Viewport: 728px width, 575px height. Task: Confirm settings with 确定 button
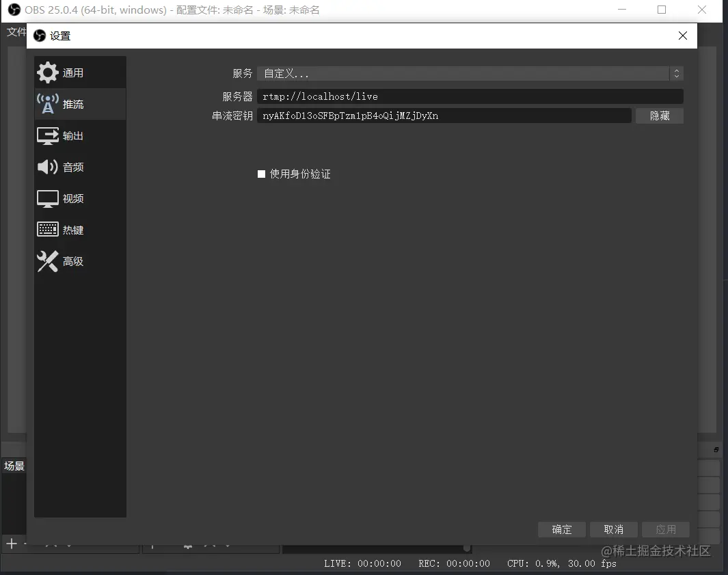coord(562,529)
